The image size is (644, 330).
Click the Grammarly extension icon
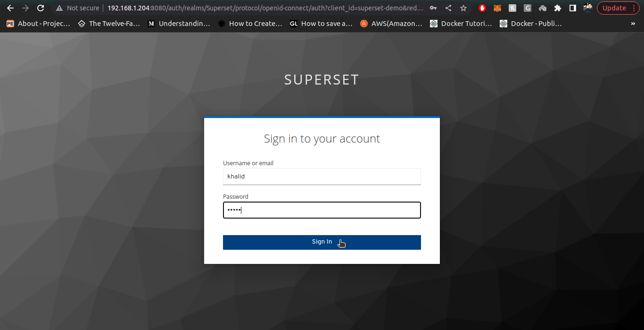click(527, 8)
